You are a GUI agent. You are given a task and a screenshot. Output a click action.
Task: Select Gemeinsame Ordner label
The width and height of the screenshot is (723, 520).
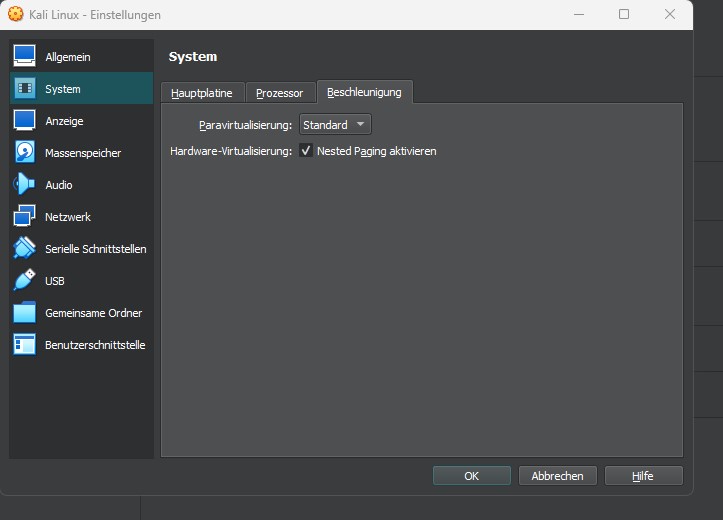pyautogui.click(x=94, y=313)
